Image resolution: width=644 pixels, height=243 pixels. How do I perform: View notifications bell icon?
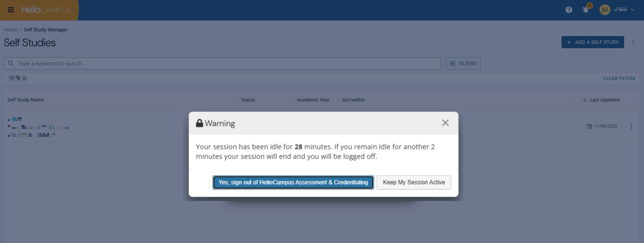tap(585, 10)
